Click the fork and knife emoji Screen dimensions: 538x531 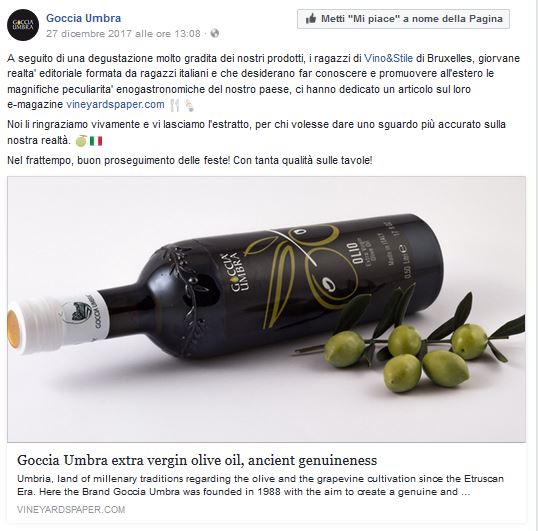pos(175,105)
